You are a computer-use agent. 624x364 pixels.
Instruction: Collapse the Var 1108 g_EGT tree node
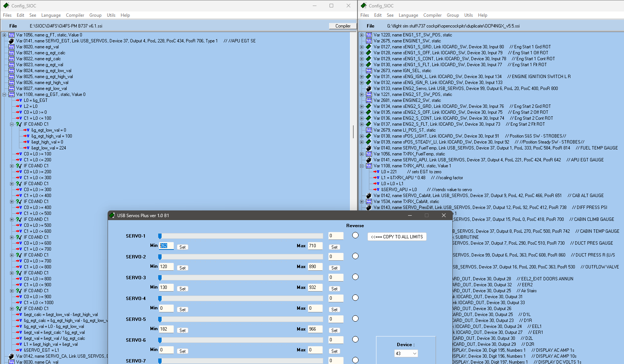click(3, 94)
